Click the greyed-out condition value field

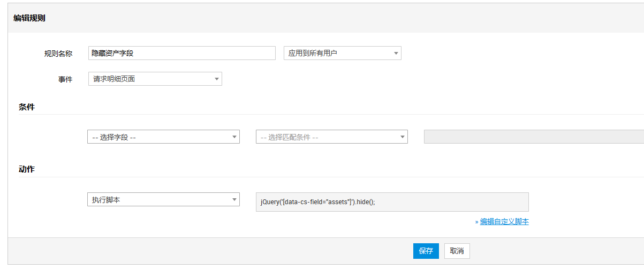[x=534, y=137]
